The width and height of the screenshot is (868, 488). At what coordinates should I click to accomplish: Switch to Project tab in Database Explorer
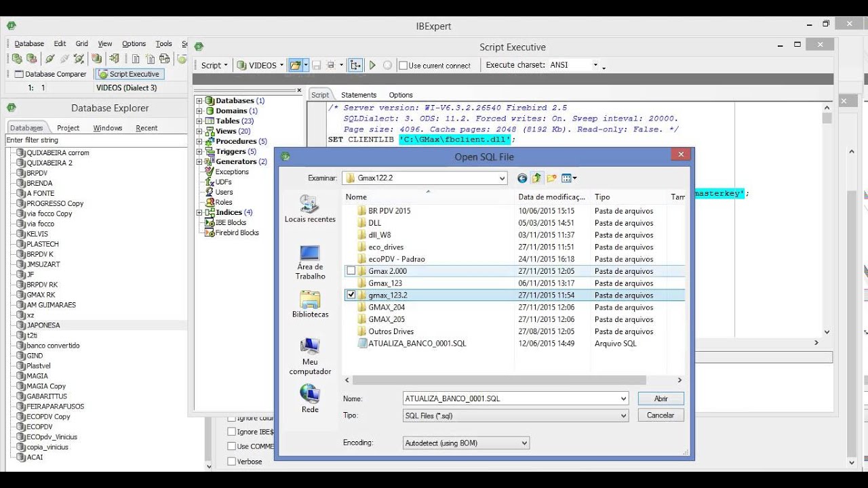68,128
